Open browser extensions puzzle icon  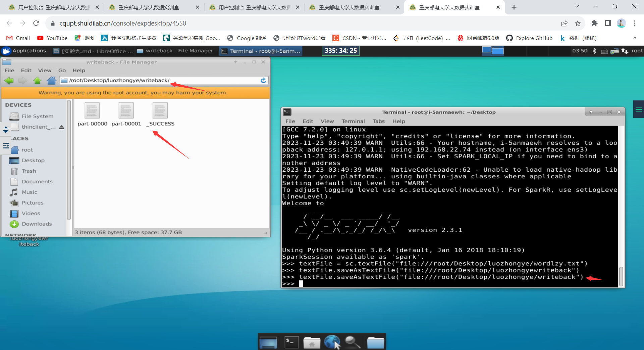594,23
